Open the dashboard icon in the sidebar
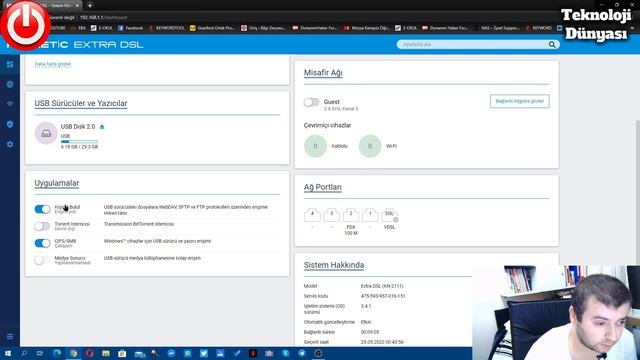640x360 pixels. 10,64
